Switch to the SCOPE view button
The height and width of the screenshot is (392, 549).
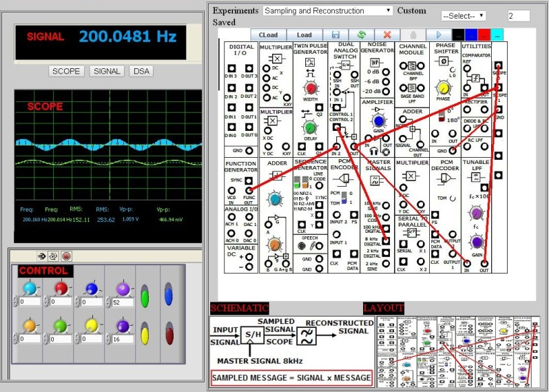[67, 71]
